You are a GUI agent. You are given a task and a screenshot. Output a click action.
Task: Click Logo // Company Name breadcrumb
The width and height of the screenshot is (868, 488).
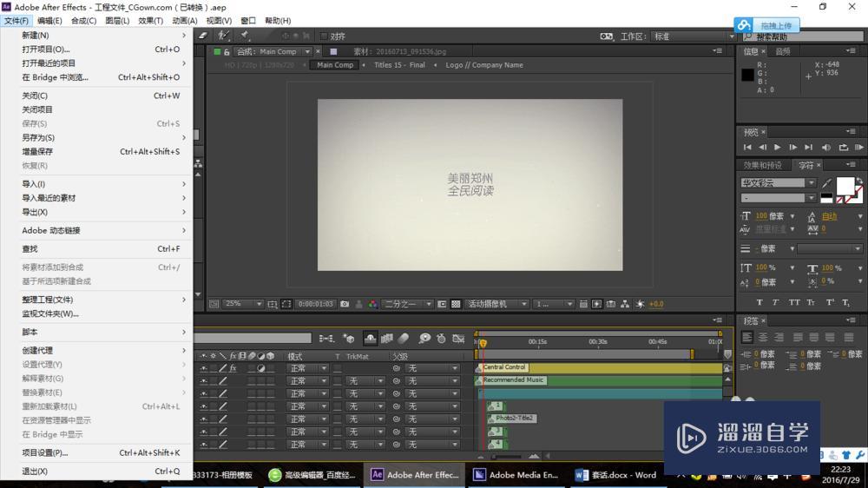tap(484, 65)
